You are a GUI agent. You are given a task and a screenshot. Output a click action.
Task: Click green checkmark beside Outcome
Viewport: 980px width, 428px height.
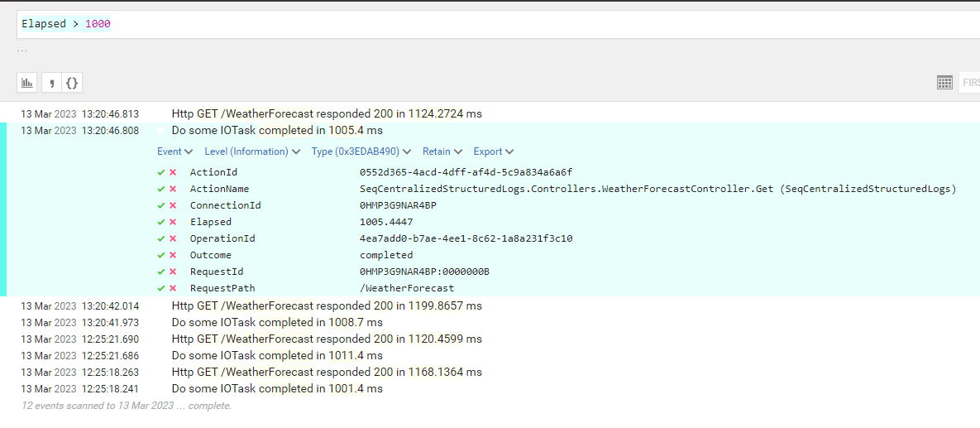[161, 255]
